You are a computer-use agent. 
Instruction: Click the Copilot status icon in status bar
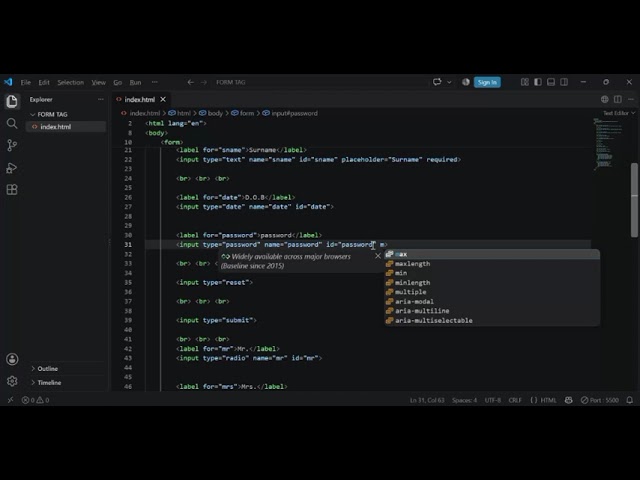[569, 400]
